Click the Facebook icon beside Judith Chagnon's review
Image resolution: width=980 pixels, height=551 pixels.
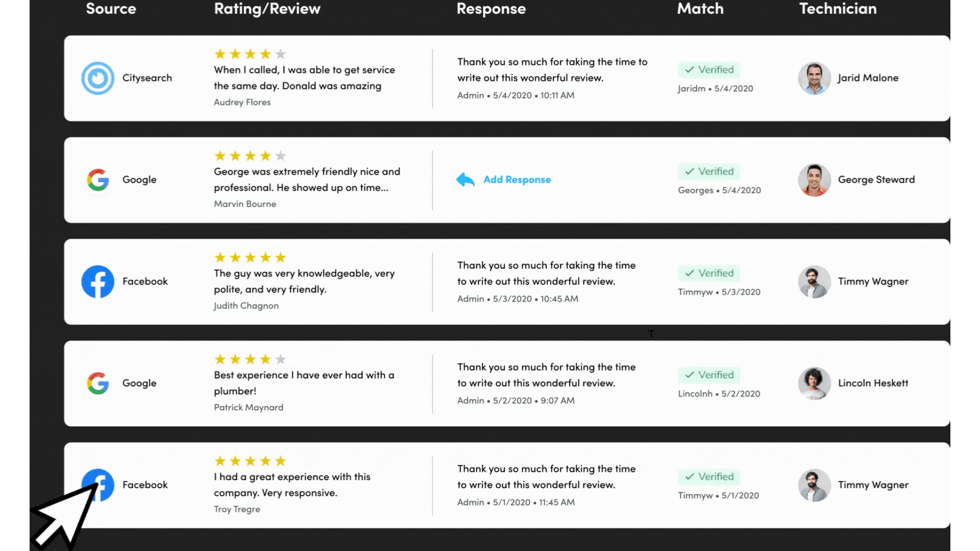(x=97, y=281)
